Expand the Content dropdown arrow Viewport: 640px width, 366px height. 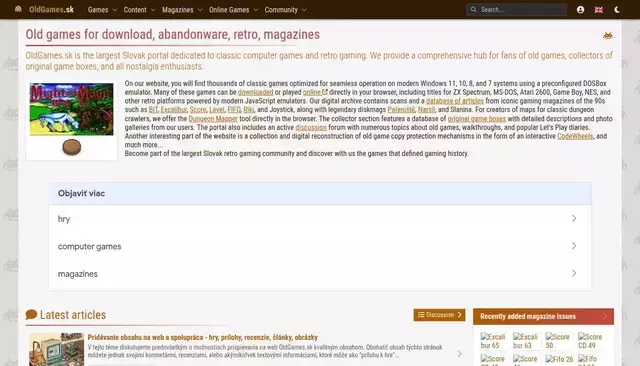coord(153,10)
